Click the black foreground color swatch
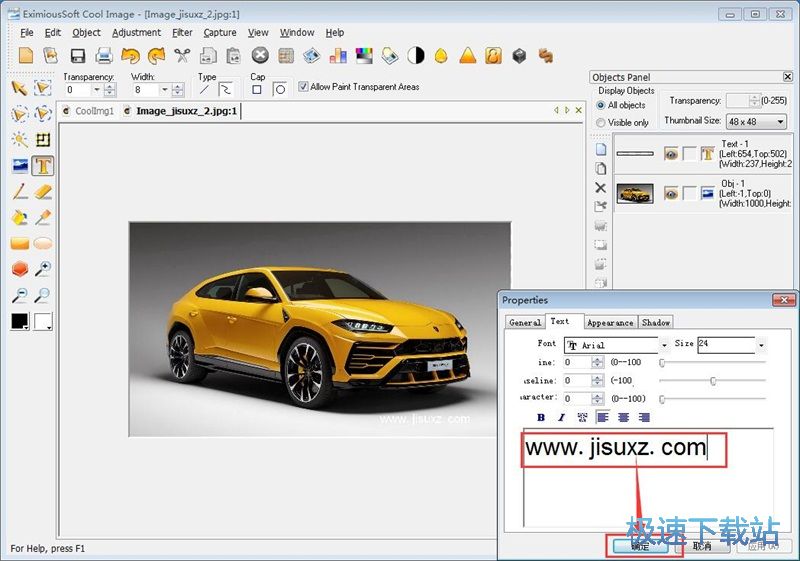 [19, 322]
